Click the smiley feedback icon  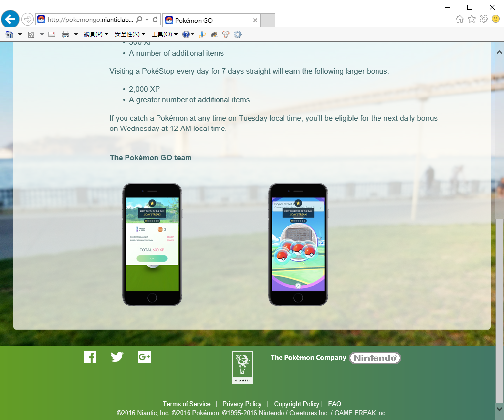click(x=496, y=19)
